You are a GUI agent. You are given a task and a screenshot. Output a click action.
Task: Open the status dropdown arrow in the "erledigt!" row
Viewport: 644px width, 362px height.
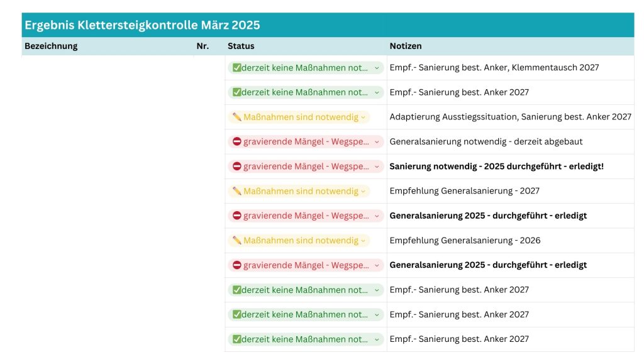[x=377, y=167]
